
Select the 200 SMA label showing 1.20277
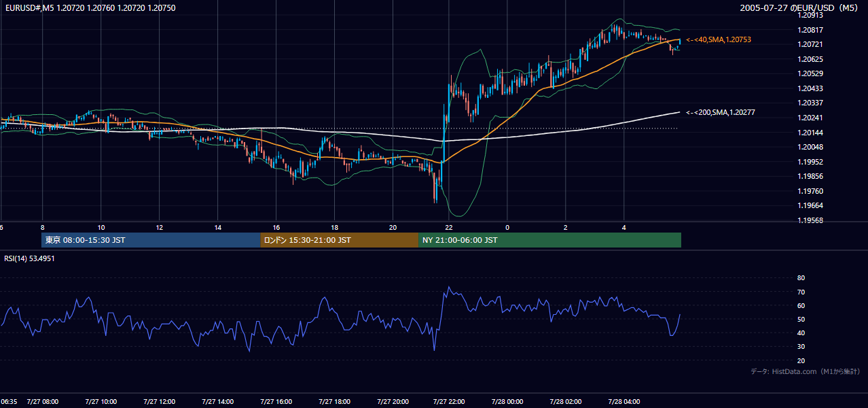click(x=721, y=112)
